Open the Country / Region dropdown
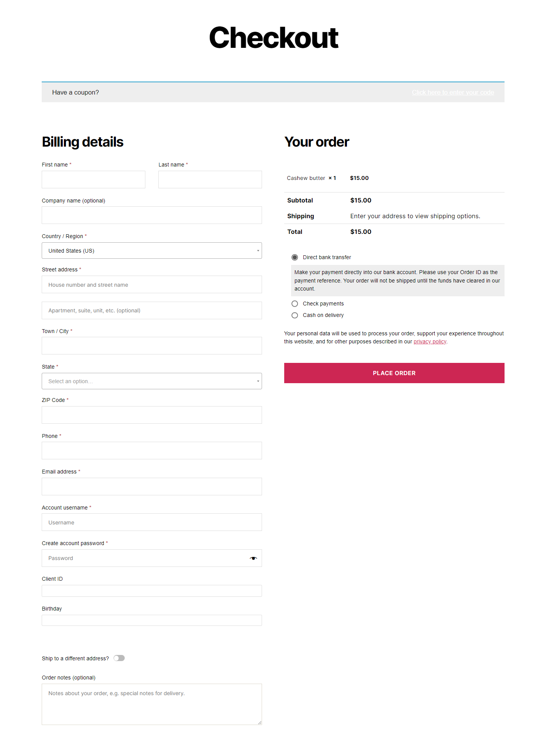 [x=152, y=251]
